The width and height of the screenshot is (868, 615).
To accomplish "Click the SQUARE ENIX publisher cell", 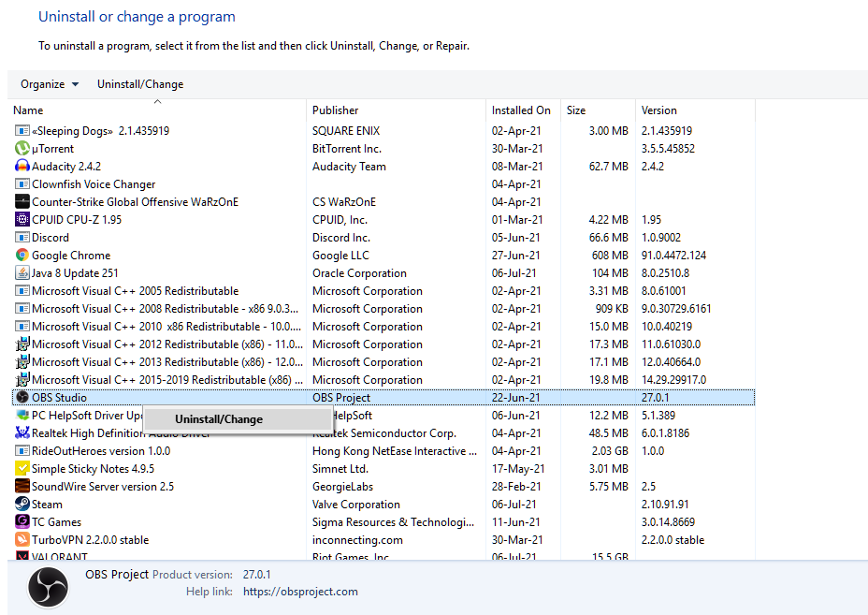I will tap(346, 131).
